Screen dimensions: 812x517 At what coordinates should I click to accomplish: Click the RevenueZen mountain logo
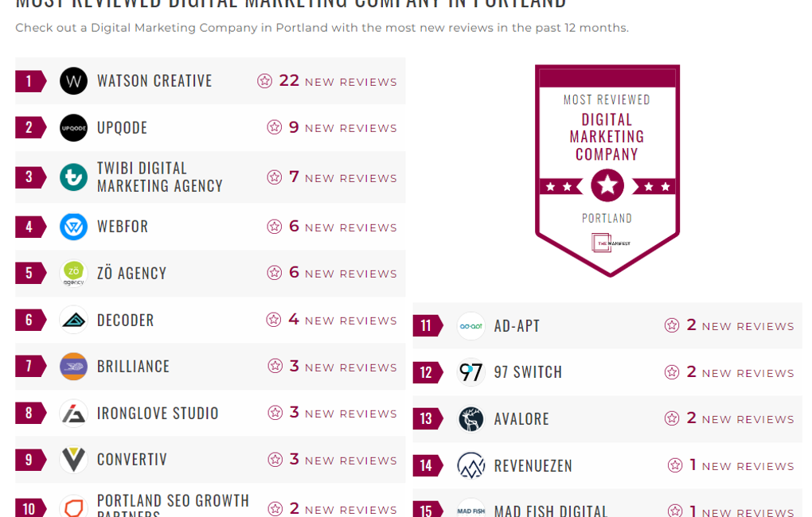(x=470, y=465)
